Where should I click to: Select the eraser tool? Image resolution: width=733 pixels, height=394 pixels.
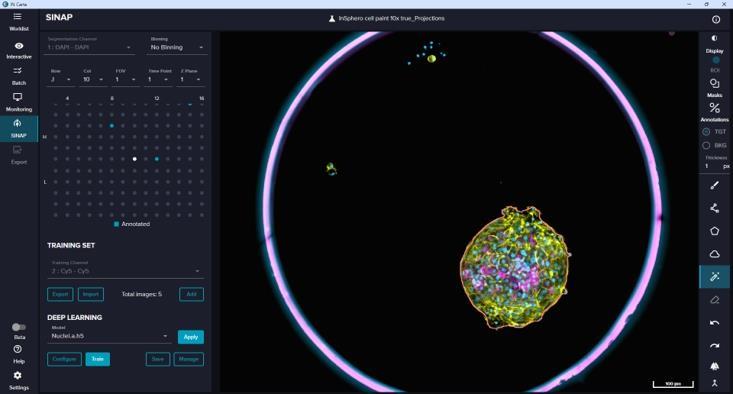714,300
